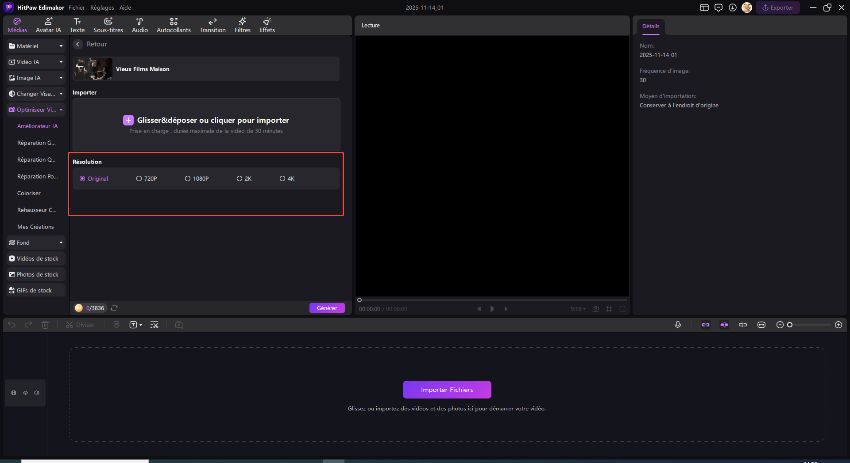This screenshot has width=850, height=463.
Task: Toggle the track mute icon
Action: [x=36, y=393]
